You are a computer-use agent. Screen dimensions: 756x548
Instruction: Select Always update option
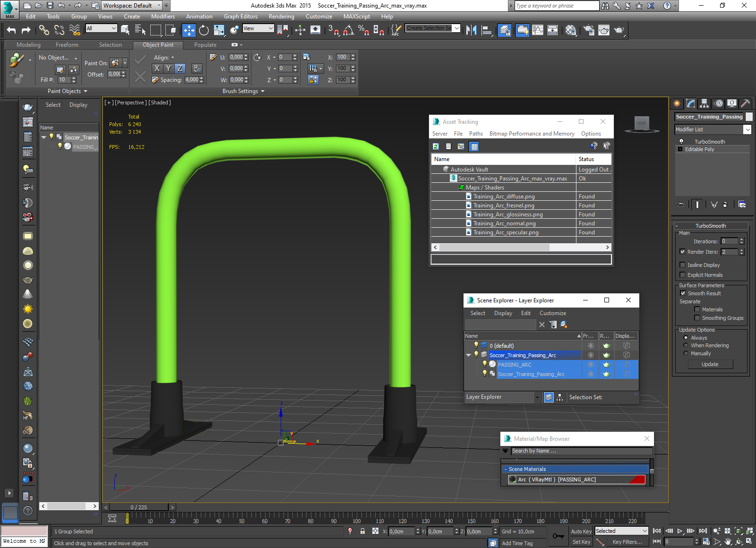686,338
